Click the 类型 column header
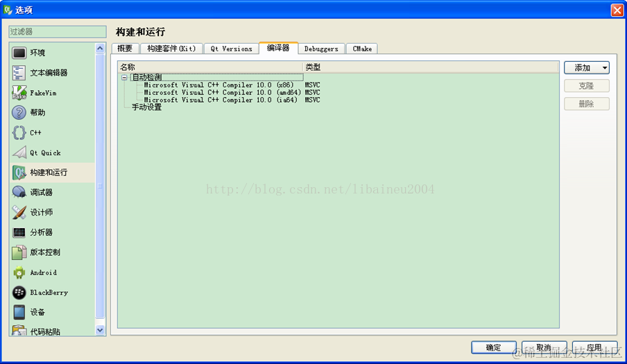The height and width of the screenshot is (364, 627). [x=431, y=67]
